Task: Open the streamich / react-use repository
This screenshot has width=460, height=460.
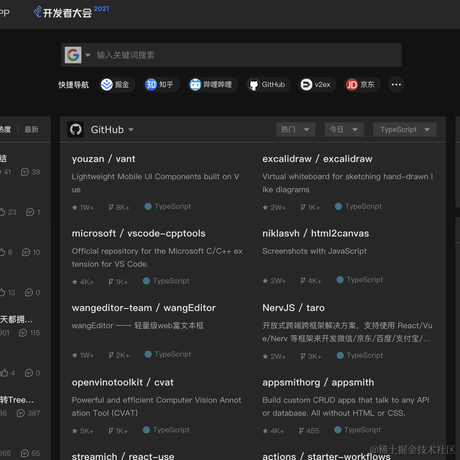Action: coord(123,456)
